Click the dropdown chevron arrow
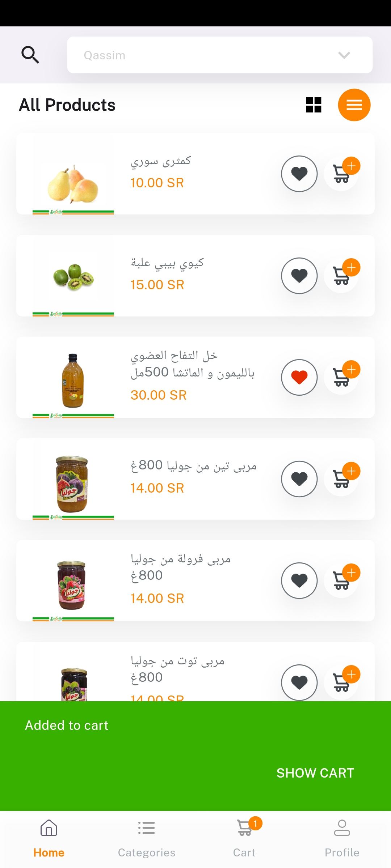Image resolution: width=391 pixels, height=868 pixels. coord(344,55)
